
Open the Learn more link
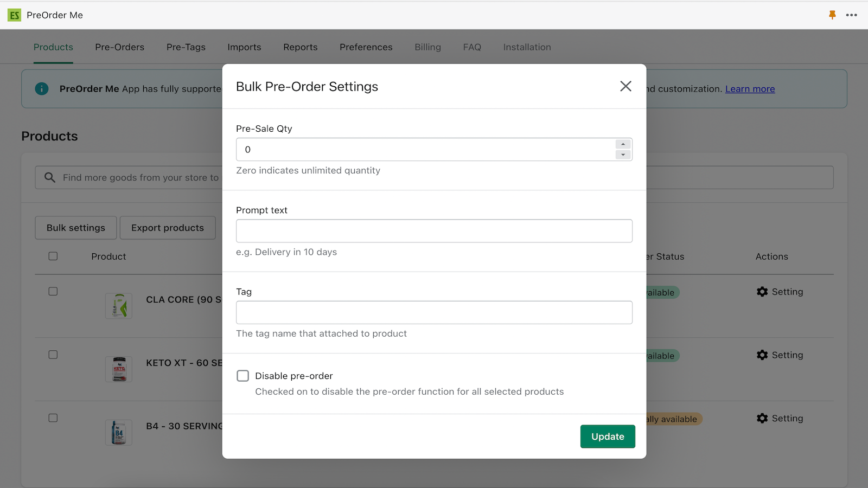pyautogui.click(x=750, y=88)
